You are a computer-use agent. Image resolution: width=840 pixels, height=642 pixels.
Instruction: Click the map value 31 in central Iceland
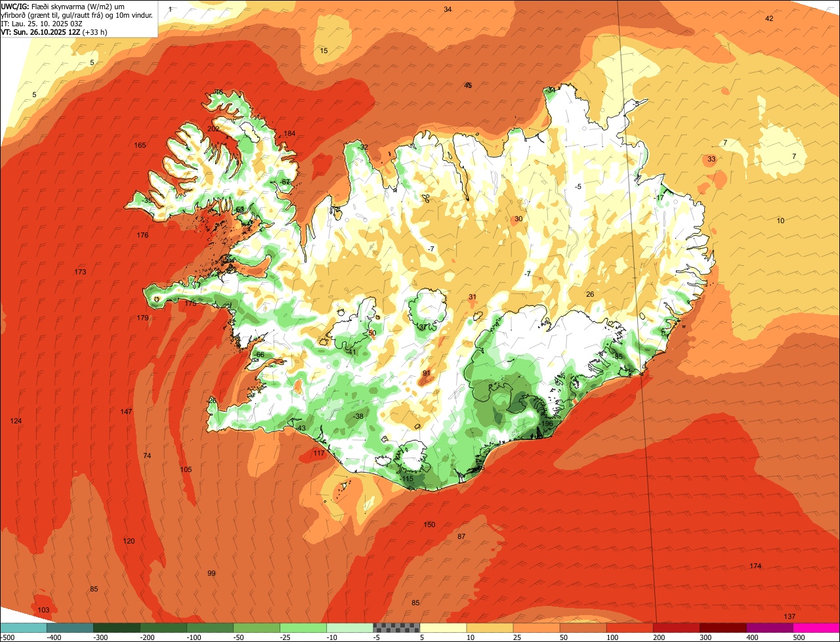472,297
